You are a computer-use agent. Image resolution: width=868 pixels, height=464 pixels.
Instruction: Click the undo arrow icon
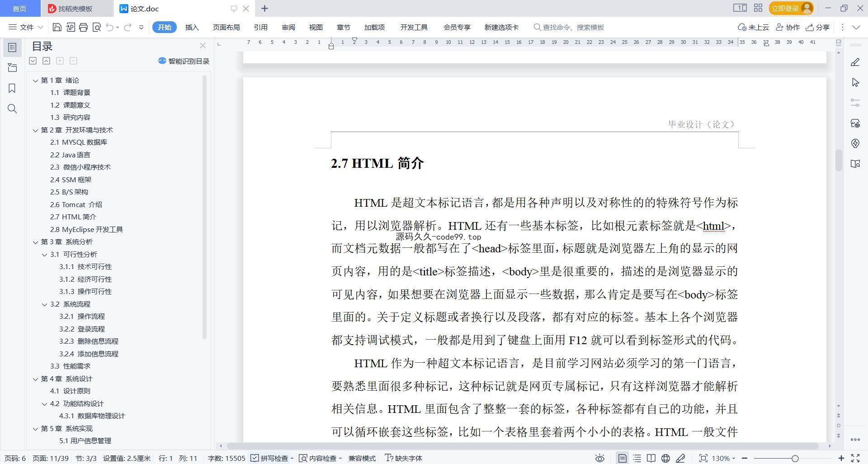click(x=109, y=27)
